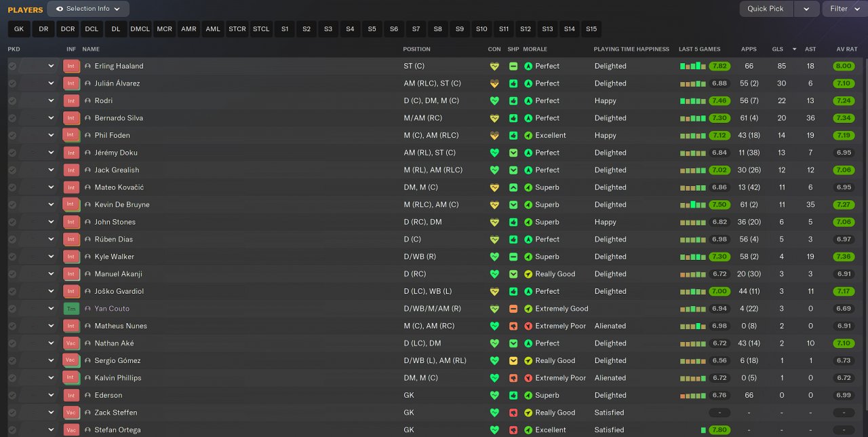The width and height of the screenshot is (868, 437).
Task: Expand the Quick Pick arrow menu
Action: click(806, 9)
